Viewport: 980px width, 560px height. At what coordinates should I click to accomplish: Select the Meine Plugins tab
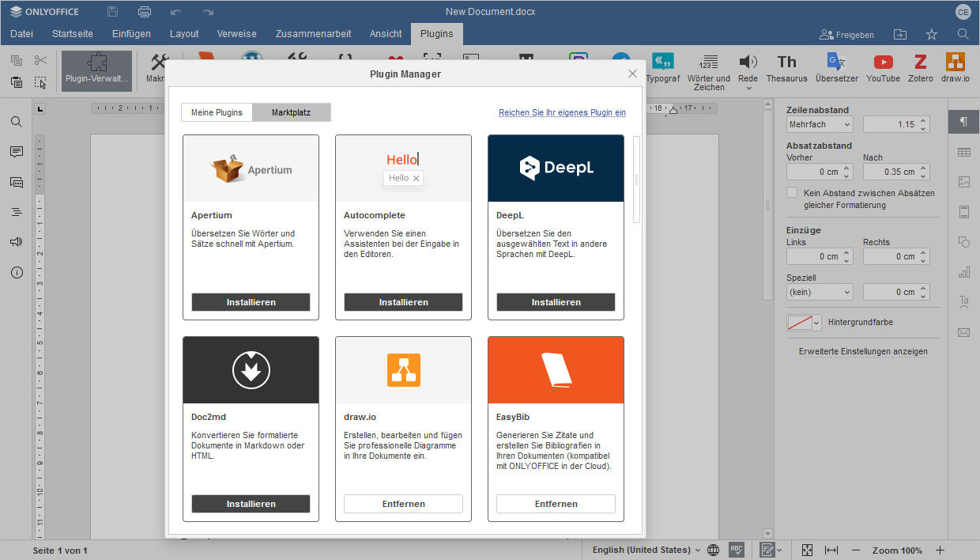click(x=217, y=112)
